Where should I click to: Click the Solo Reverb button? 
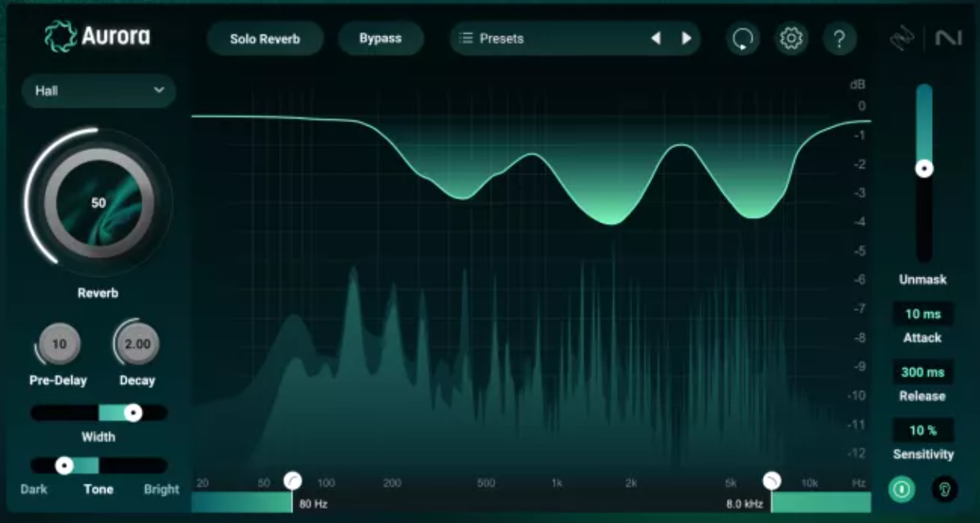pyautogui.click(x=265, y=38)
